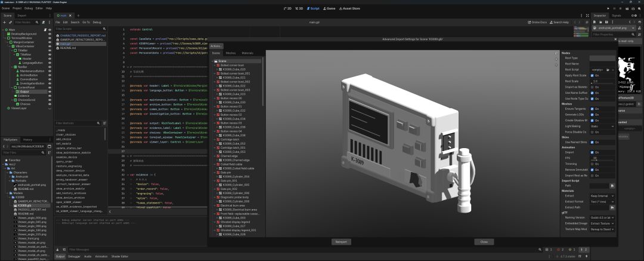Click the add new node plus icon
This screenshot has width=644, height=261.
coord(4,22)
